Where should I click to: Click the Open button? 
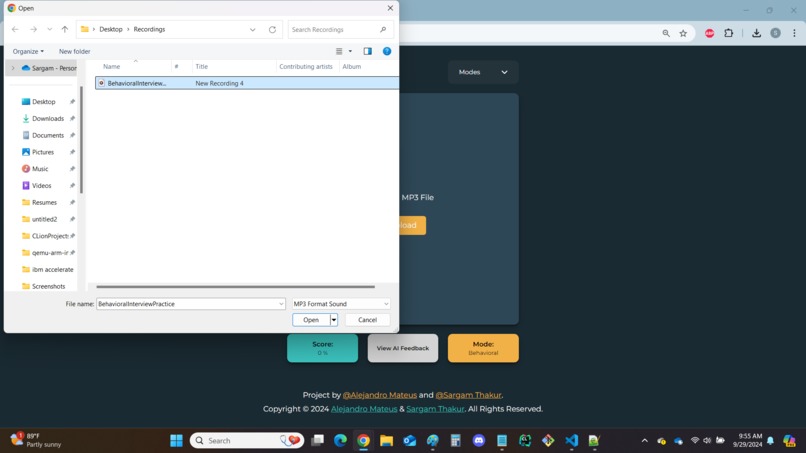tap(311, 320)
